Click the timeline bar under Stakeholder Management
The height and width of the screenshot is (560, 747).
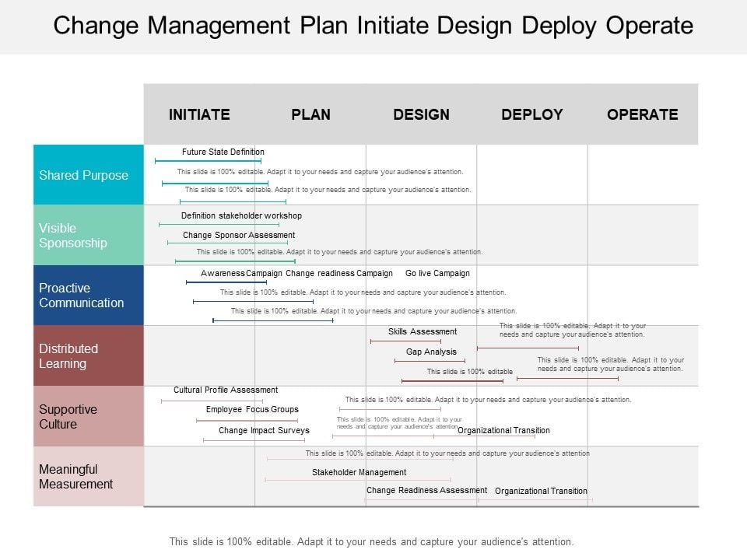[358, 480]
